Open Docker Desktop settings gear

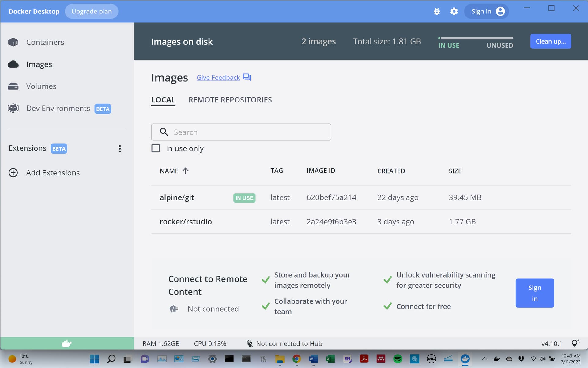click(x=454, y=11)
